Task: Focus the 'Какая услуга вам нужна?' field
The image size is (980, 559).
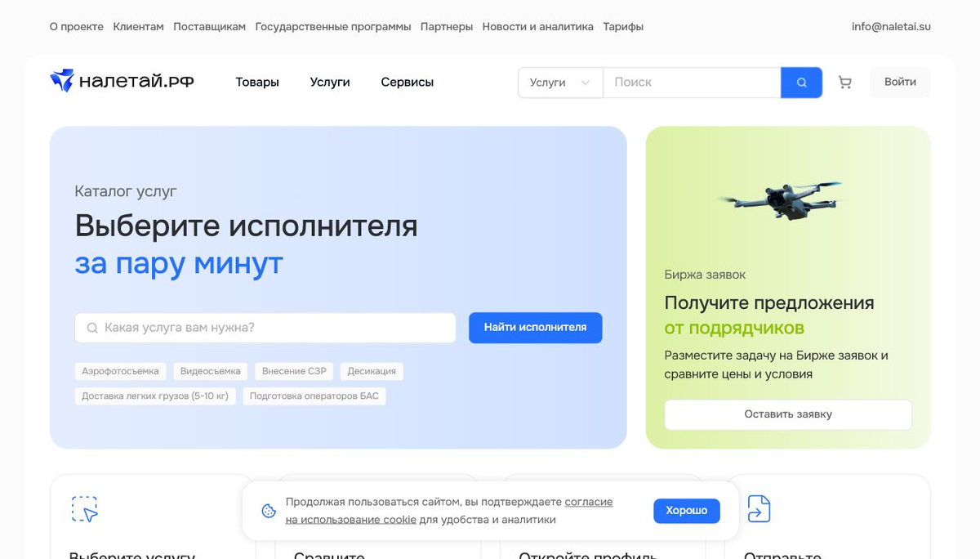Action: click(x=265, y=328)
